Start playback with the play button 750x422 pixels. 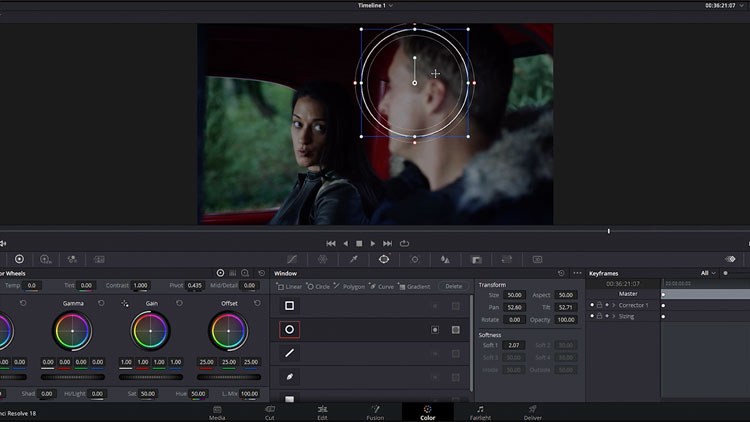pos(373,244)
